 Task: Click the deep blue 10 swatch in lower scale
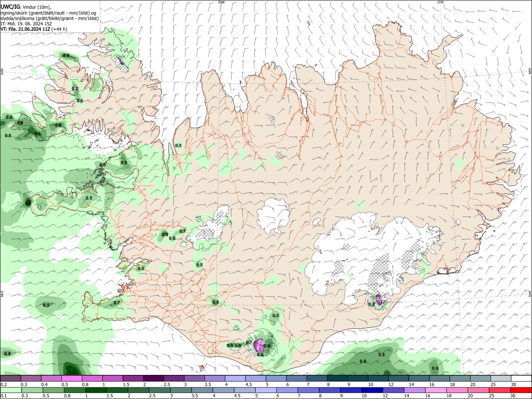point(372,390)
